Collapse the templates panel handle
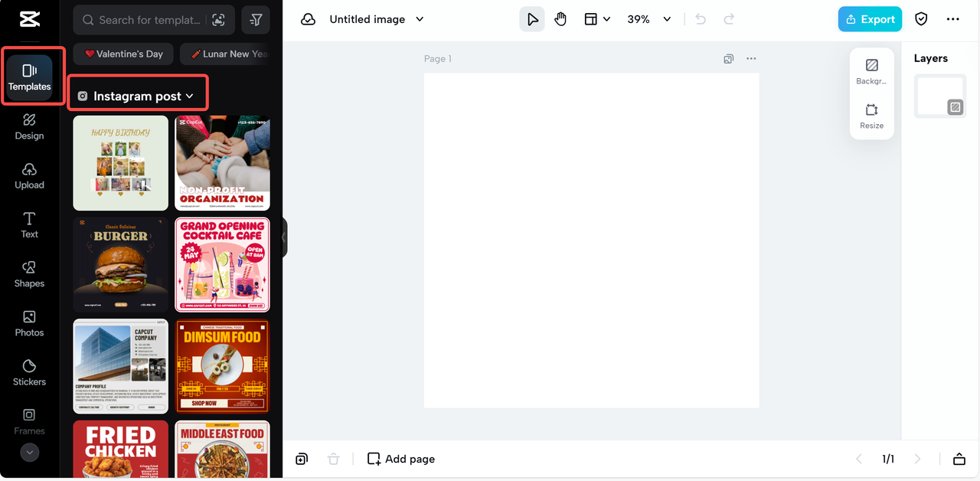Viewport: 980px width, 481px height. 284,237
